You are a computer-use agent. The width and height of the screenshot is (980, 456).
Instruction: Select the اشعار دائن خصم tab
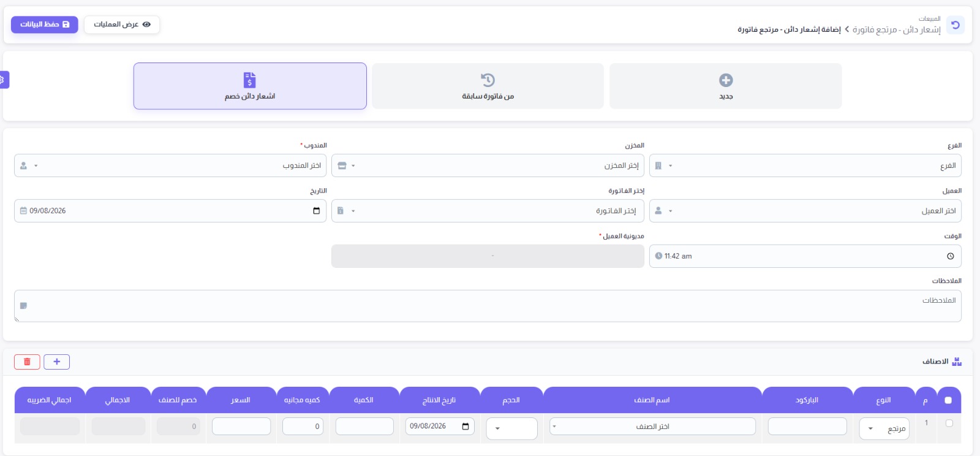point(250,86)
